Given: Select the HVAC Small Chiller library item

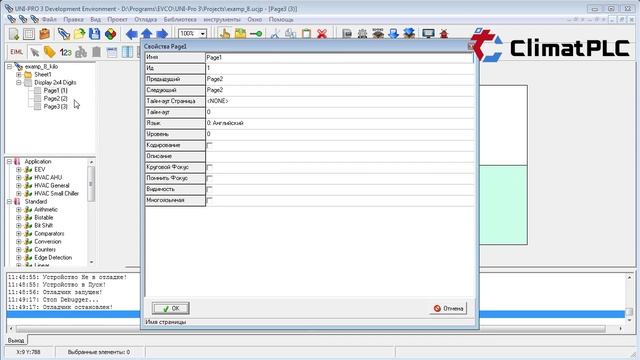Looking at the screenshot, I should pyautogui.click(x=56, y=193).
